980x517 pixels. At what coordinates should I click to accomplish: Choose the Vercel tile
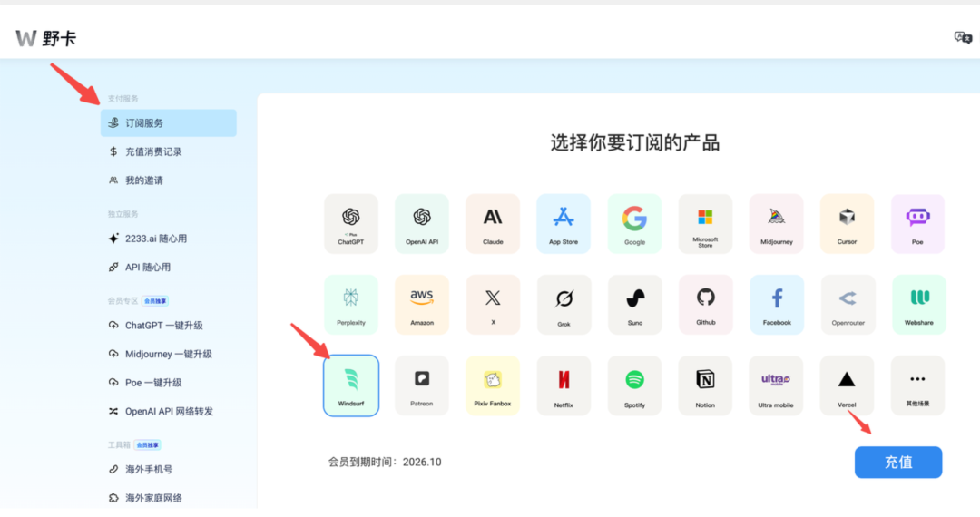point(847,385)
